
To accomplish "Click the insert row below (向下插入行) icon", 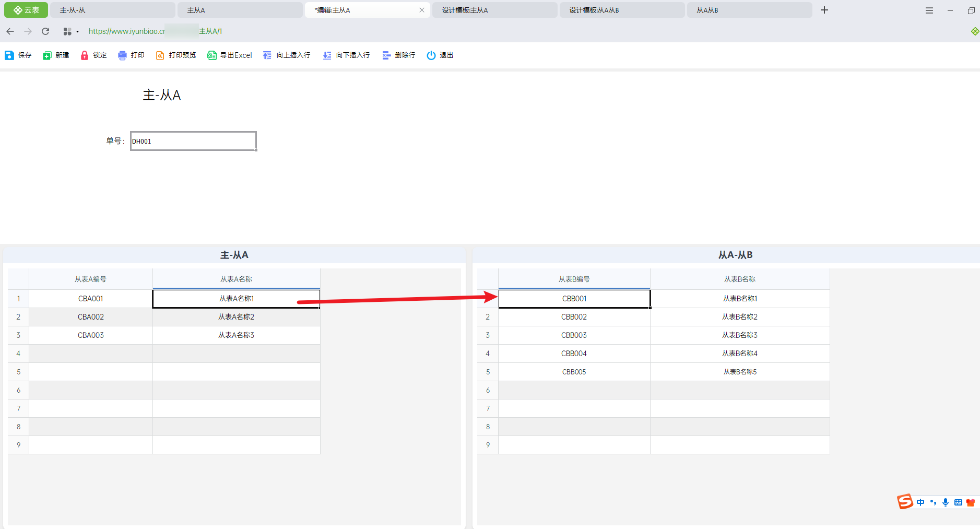I will 327,55.
